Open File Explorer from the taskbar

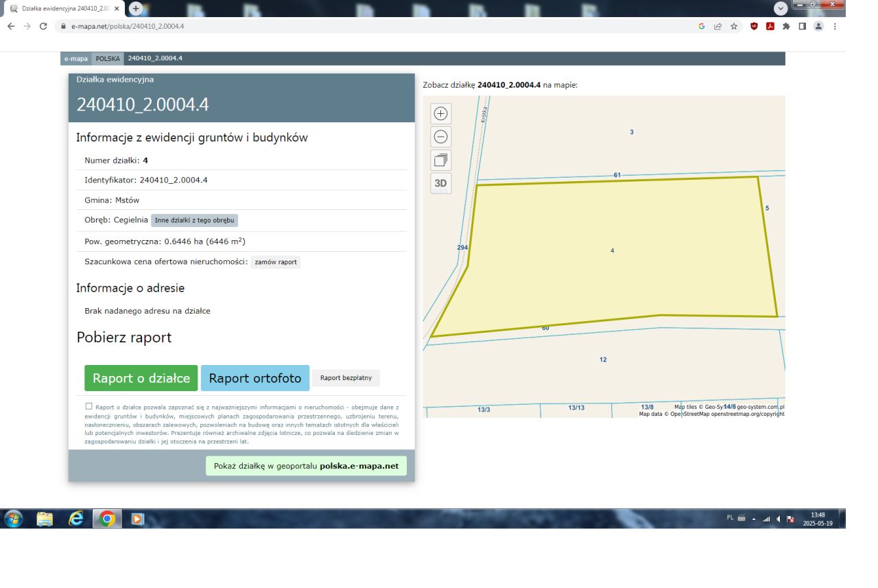[x=45, y=519]
